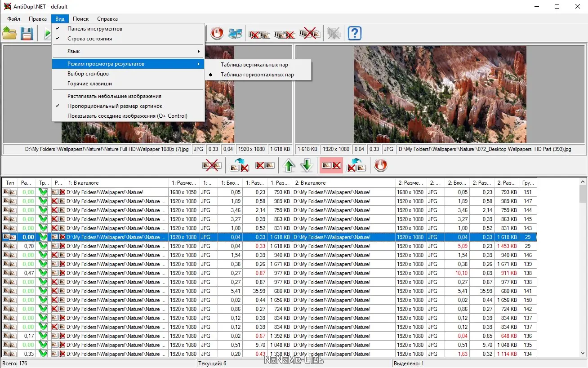Screen dimensions: 588x368
Task: Choose 'Горячие клавиши' from the menu
Action: [x=128, y=84]
